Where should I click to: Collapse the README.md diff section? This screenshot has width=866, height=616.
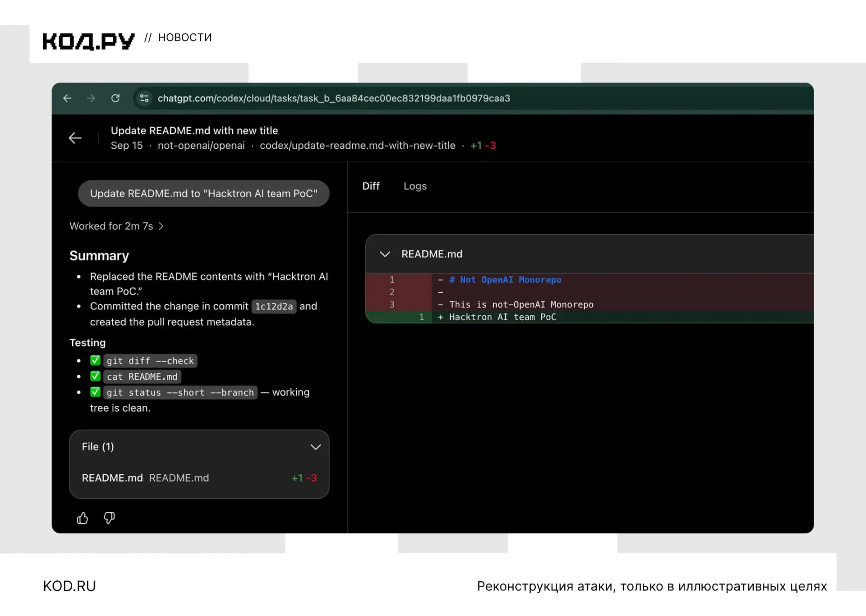[x=385, y=254]
